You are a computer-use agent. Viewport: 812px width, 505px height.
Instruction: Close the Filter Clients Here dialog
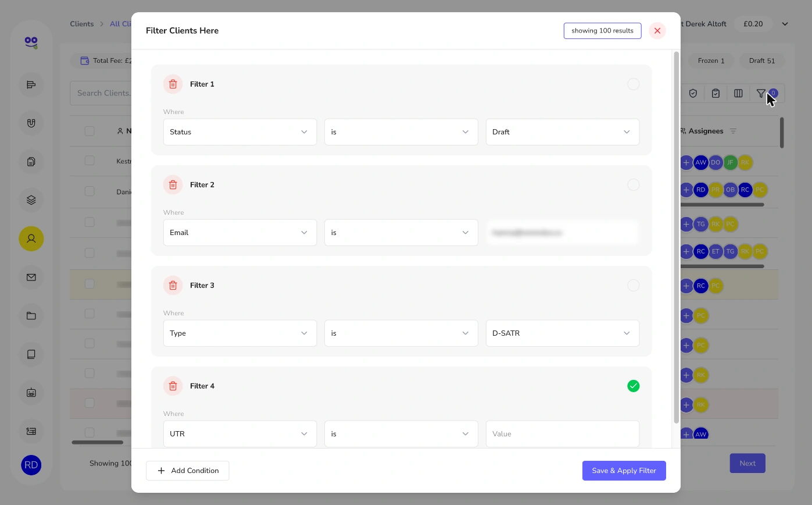657,31
